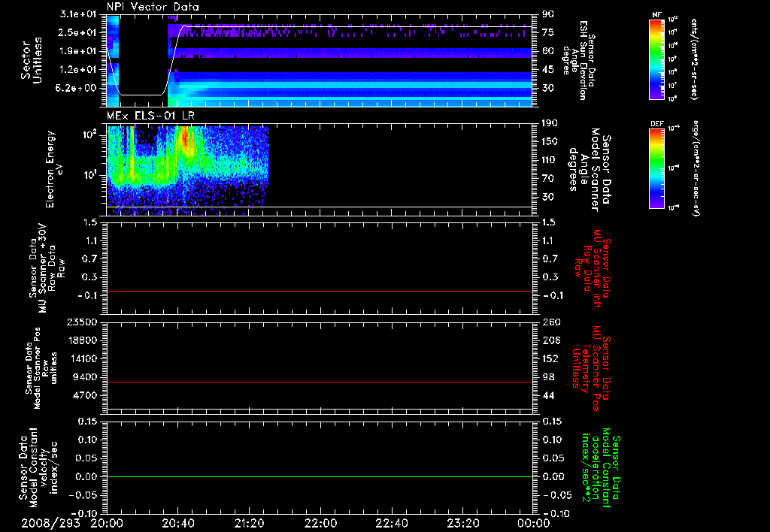This screenshot has width=770, height=532.
Task: Click the red line in MU Scanner +30V plot
Action: tap(320, 291)
